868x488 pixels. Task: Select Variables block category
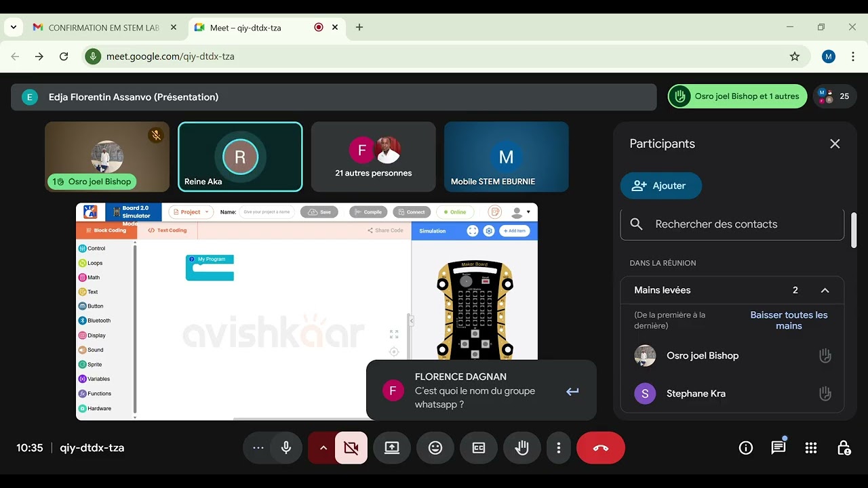94,379
